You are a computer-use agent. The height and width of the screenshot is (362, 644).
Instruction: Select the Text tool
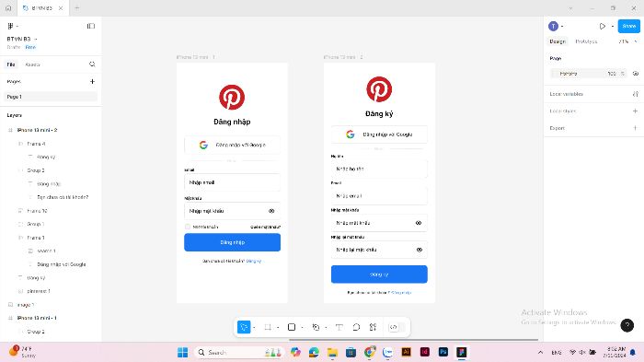click(339, 327)
